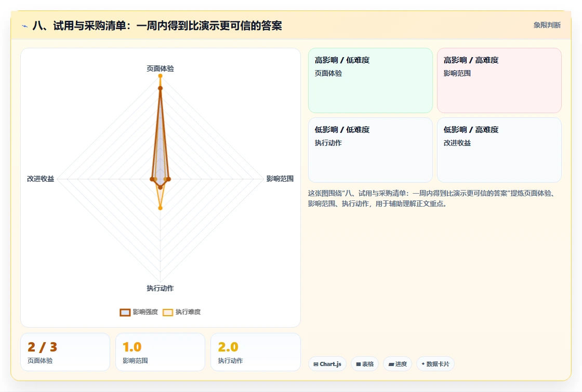
Task: Click the bottom orange 执行难度 data point
Action: pos(161,208)
